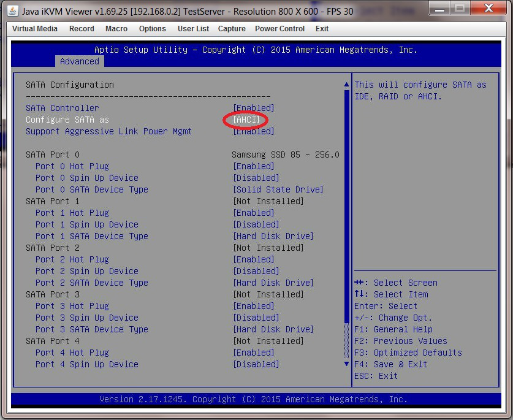
Task: Open the Power Control menu
Action: click(279, 29)
